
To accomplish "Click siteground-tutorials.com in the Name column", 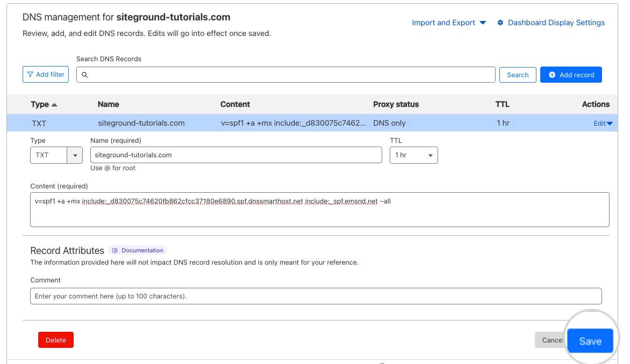I will (141, 123).
